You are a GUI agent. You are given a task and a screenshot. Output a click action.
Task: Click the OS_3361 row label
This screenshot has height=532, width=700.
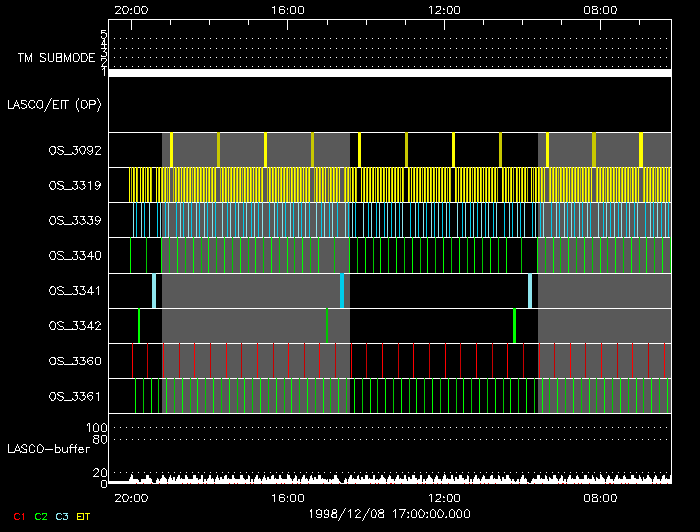[x=74, y=396]
